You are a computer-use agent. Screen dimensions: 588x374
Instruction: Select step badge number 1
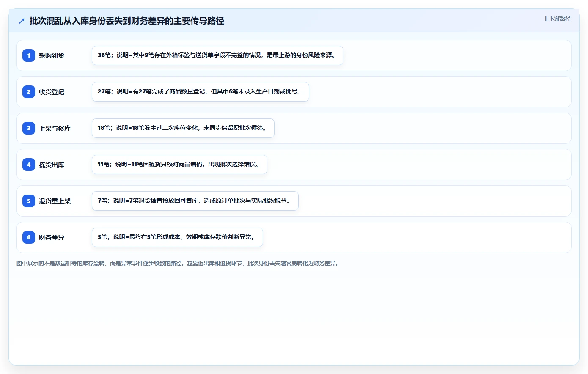29,55
